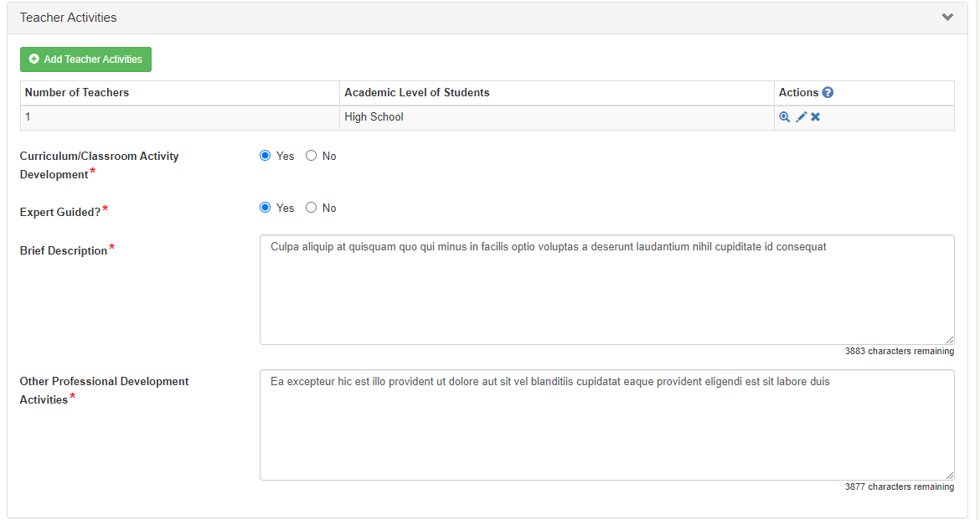Click the Academic Level of Students column header

pyautogui.click(x=417, y=93)
